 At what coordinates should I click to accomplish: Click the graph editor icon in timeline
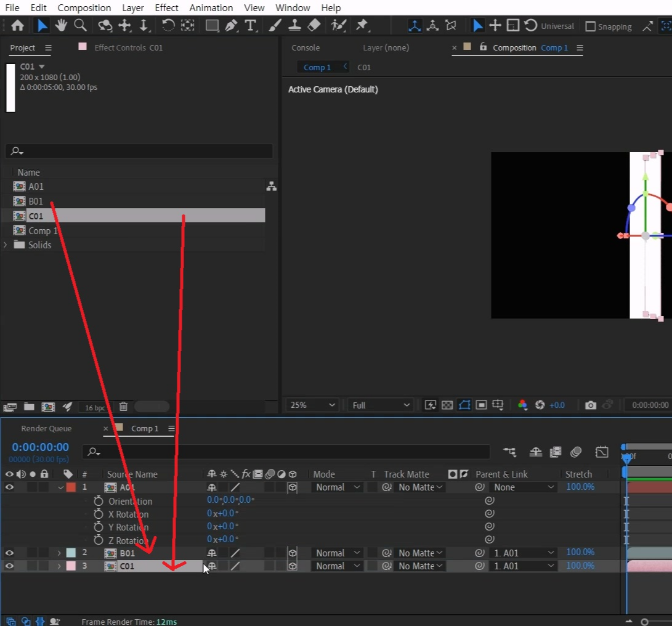pyautogui.click(x=602, y=452)
